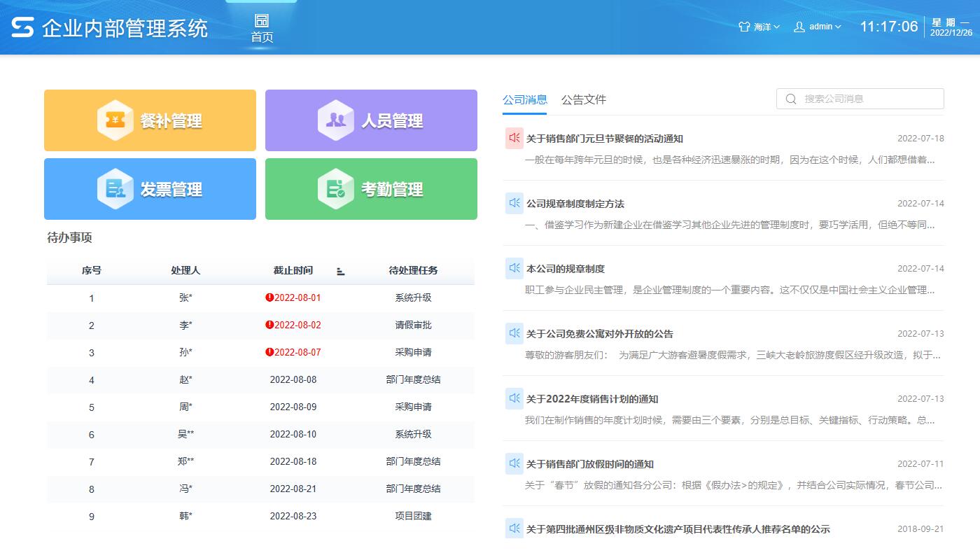980x560 pixels.
Task: Open the 海洋 theme dropdown
Action: (763, 27)
